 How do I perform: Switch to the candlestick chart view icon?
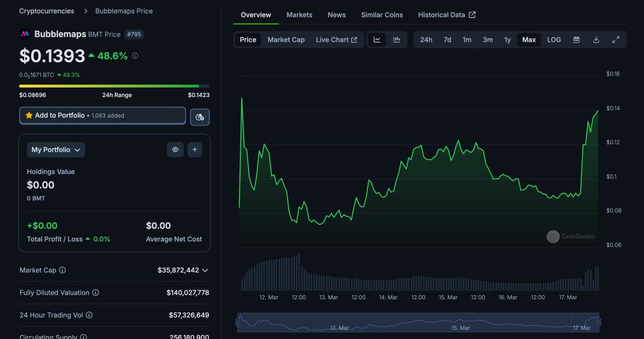tap(397, 40)
